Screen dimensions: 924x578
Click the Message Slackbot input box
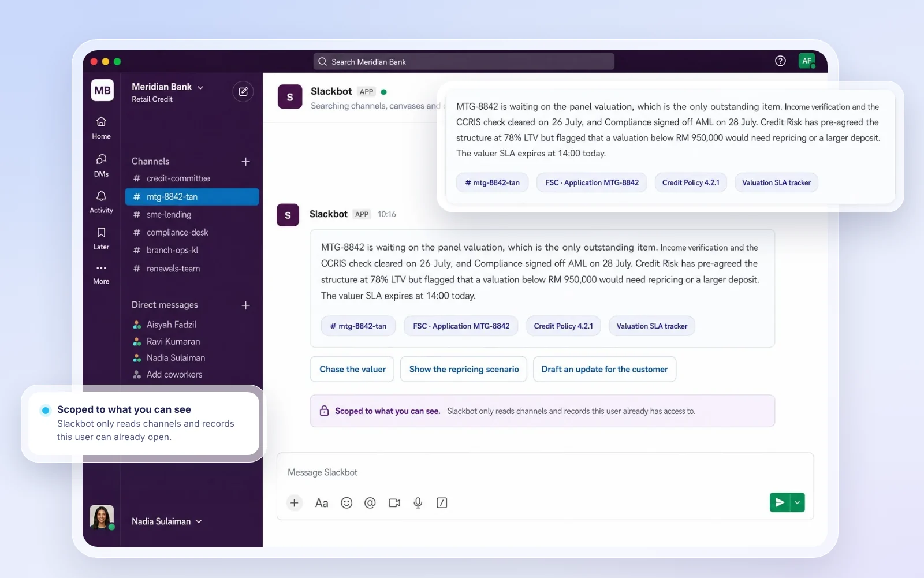pyautogui.click(x=545, y=472)
